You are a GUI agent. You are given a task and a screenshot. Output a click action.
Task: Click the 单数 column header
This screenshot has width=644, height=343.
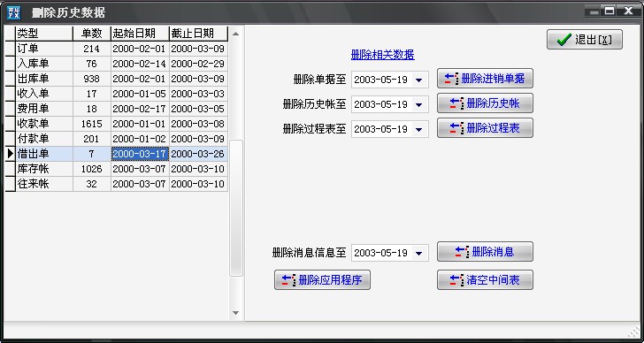[x=92, y=34]
